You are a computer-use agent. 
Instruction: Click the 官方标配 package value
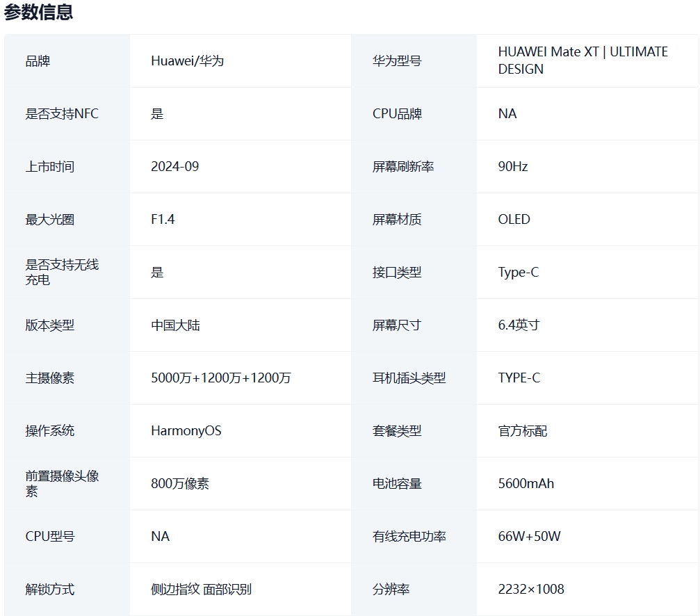[522, 430]
